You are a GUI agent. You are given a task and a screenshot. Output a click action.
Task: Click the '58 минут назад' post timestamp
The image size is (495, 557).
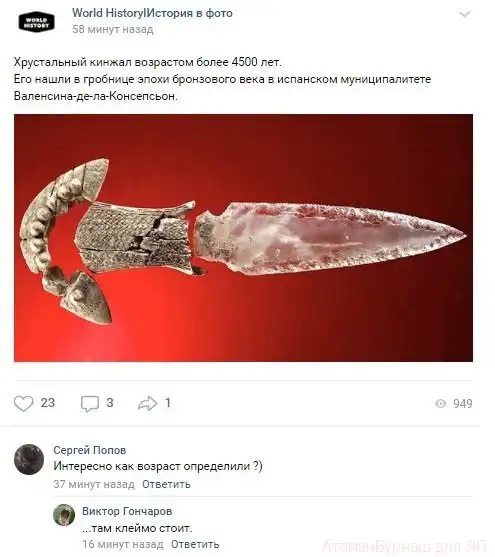point(113,29)
